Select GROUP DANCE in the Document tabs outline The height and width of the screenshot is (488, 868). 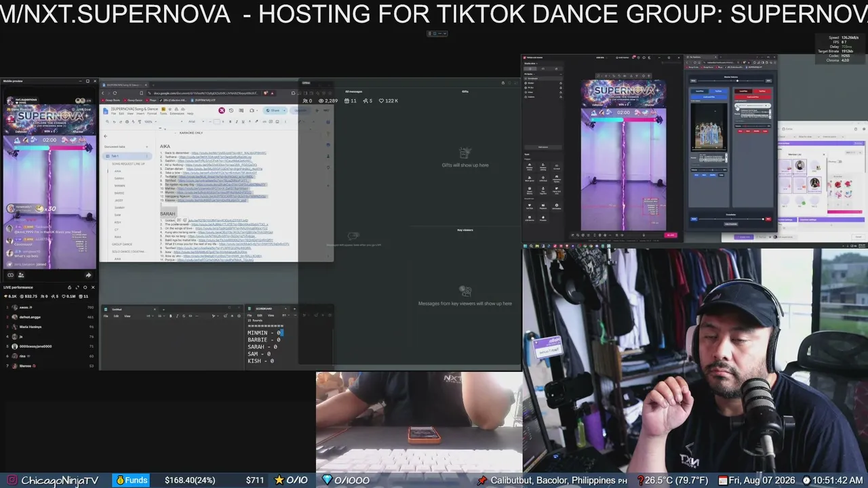122,244
